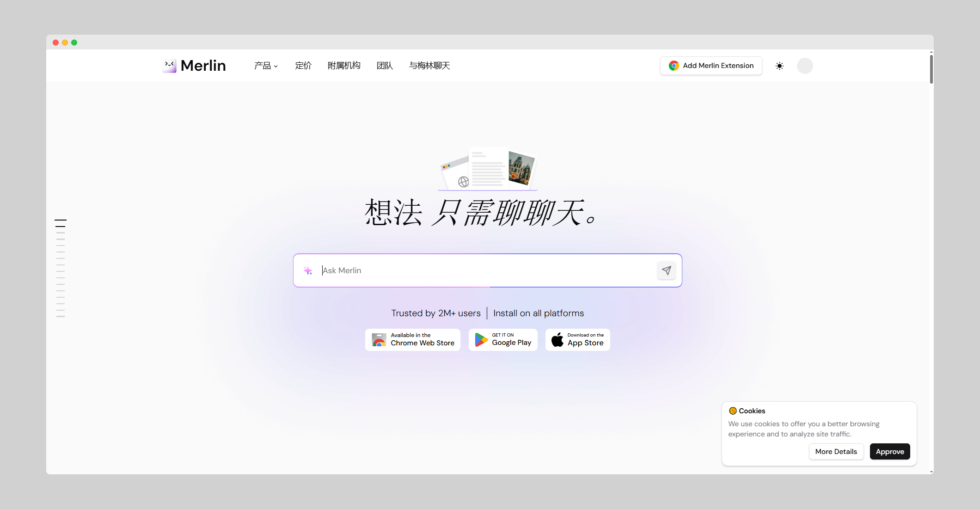The image size is (980, 509).
Task: Click the down arrow at scrollbar bottom
Action: pos(931,472)
